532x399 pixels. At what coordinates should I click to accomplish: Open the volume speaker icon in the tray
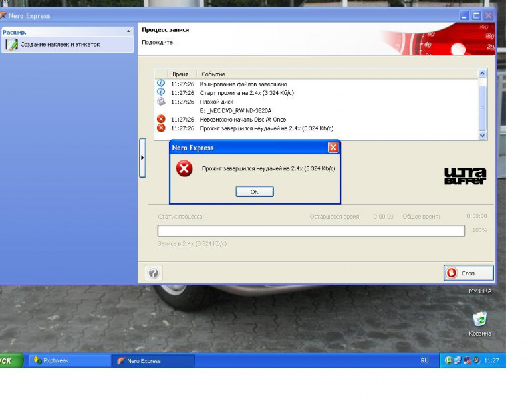coord(477,360)
